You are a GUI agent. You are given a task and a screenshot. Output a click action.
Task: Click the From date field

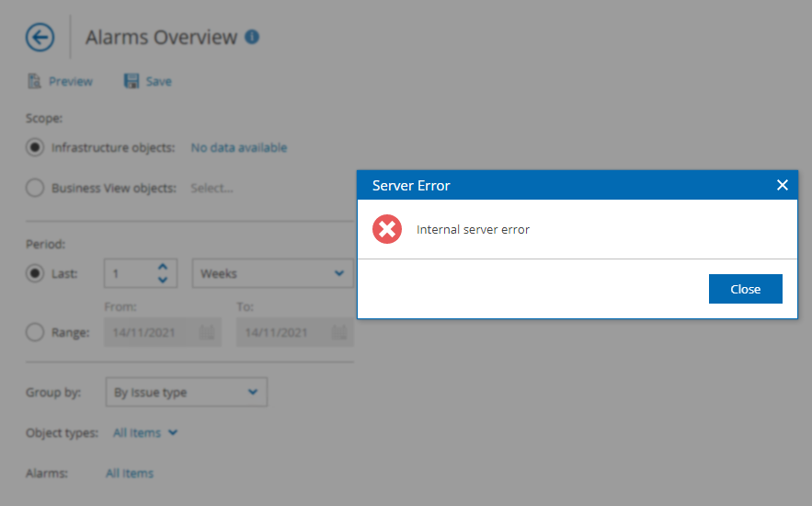tap(163, 332)
